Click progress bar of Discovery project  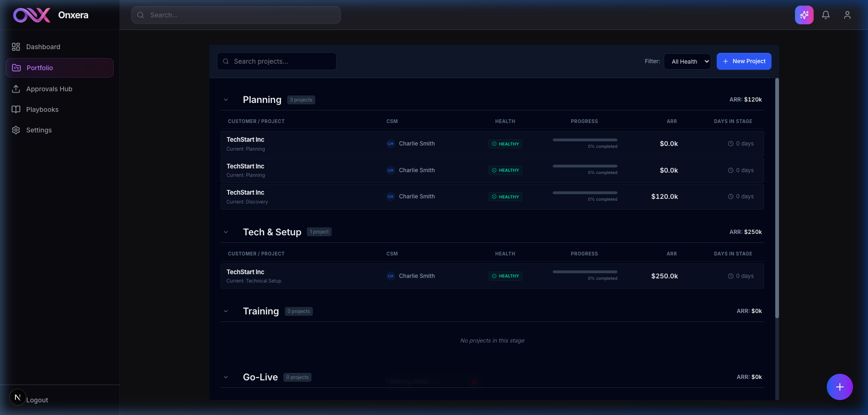coord(585,193)
